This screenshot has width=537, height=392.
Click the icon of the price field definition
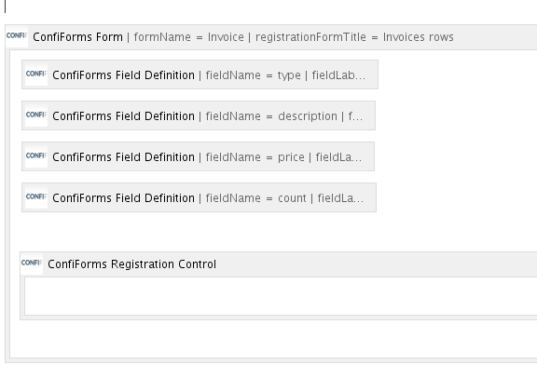tap(36, 156)
